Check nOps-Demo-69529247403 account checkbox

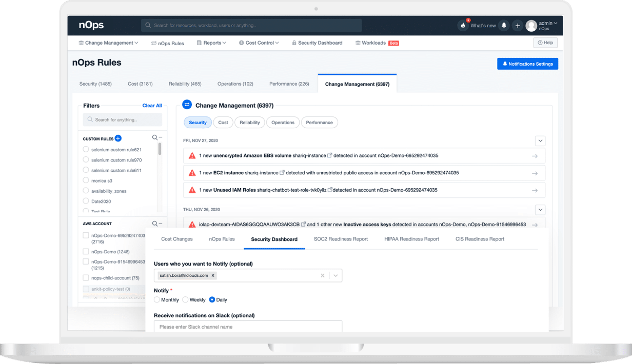point(86,235)
